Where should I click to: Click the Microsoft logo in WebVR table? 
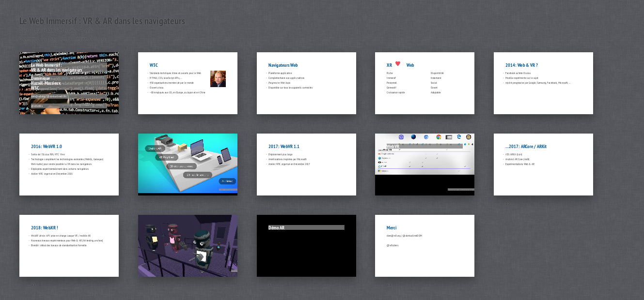point(379,171)
